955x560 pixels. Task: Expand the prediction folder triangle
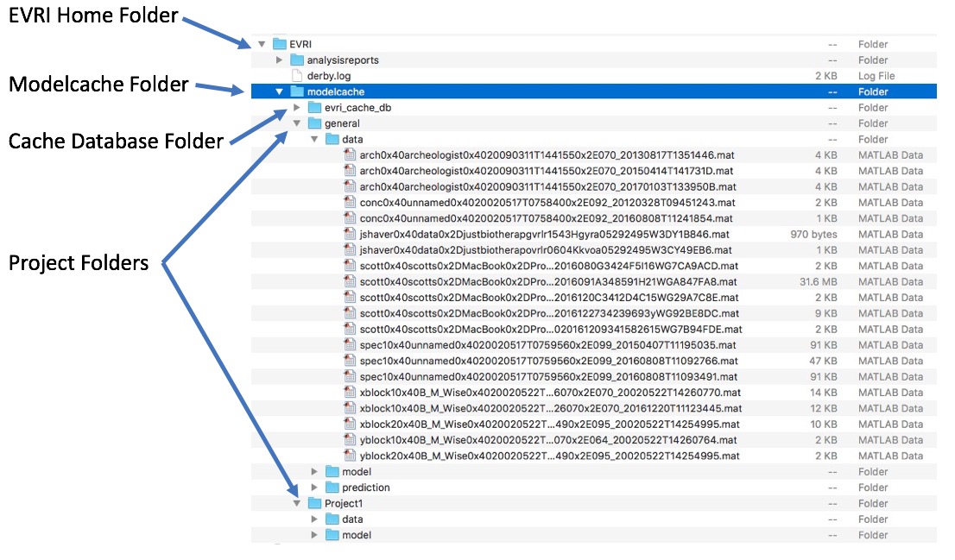pos(314,487)
